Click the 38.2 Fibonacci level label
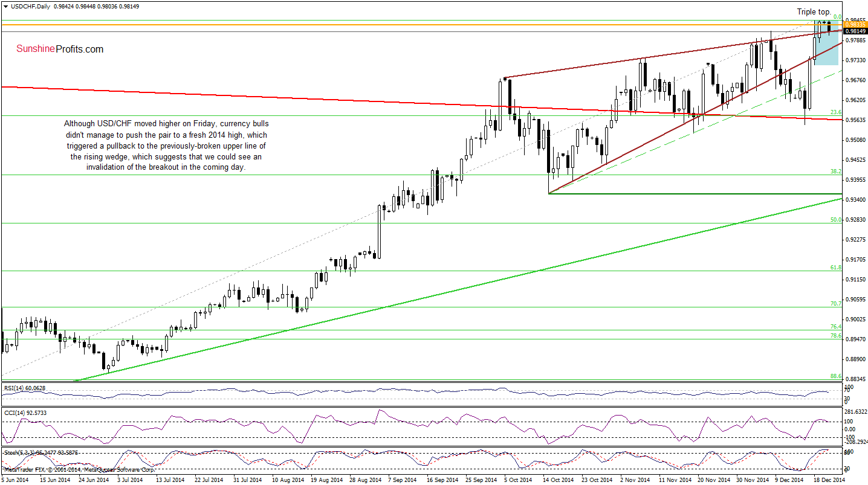Image resolution: width=868 pixels, height=485 pixels. point(836,172)
